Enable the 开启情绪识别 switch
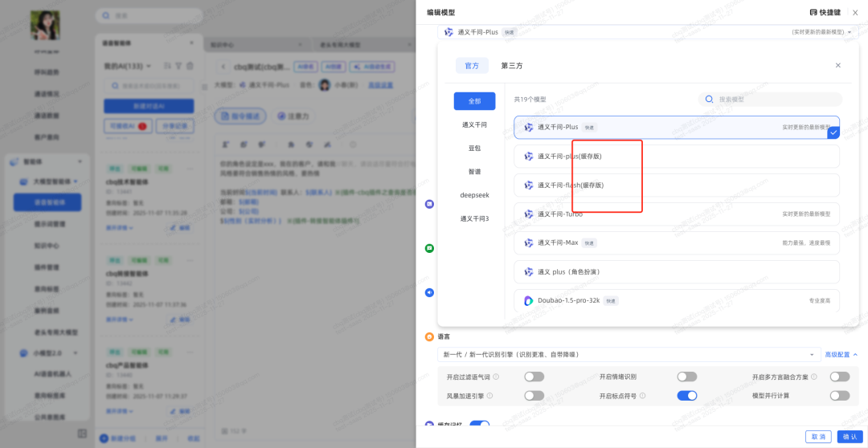This screenshot has height=448, width=868. pos(686,377)
